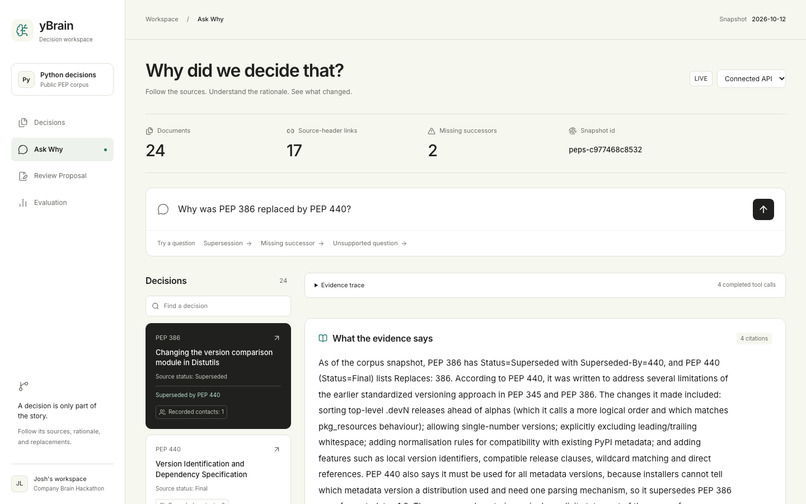Click the question input field

pyautogui.click(x=460, y=209)
